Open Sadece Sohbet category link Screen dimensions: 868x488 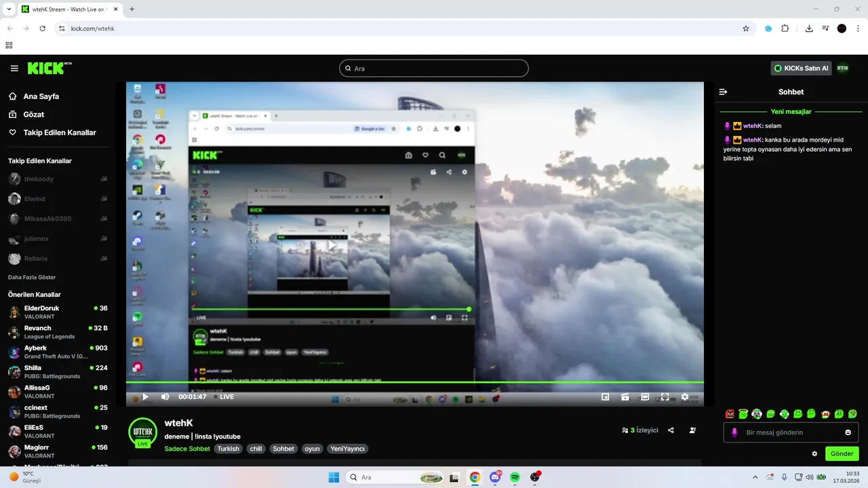tap(187, 449)
